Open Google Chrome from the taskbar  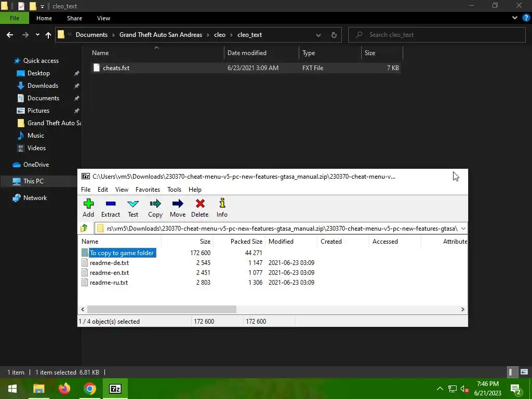(89, 389)
